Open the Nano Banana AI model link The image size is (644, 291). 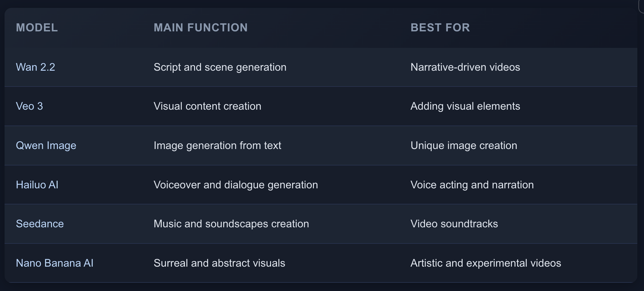click(x=55, y=263)
